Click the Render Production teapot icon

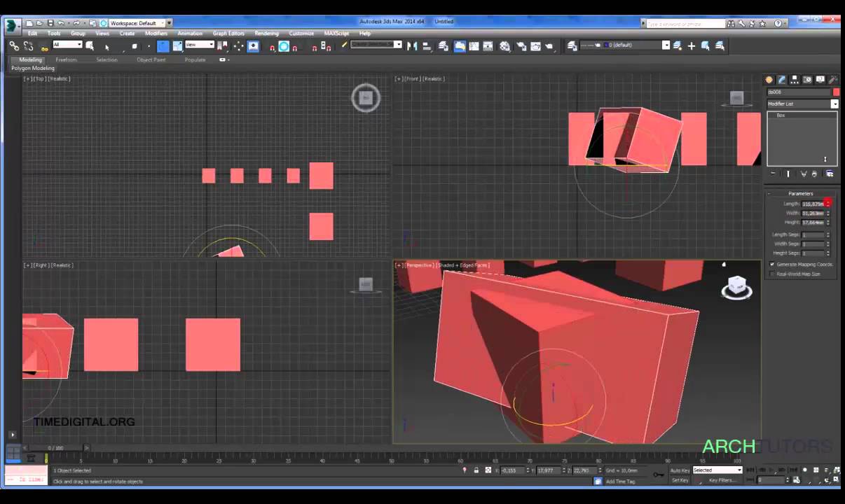pyautogui.click(x=549, y=46)
